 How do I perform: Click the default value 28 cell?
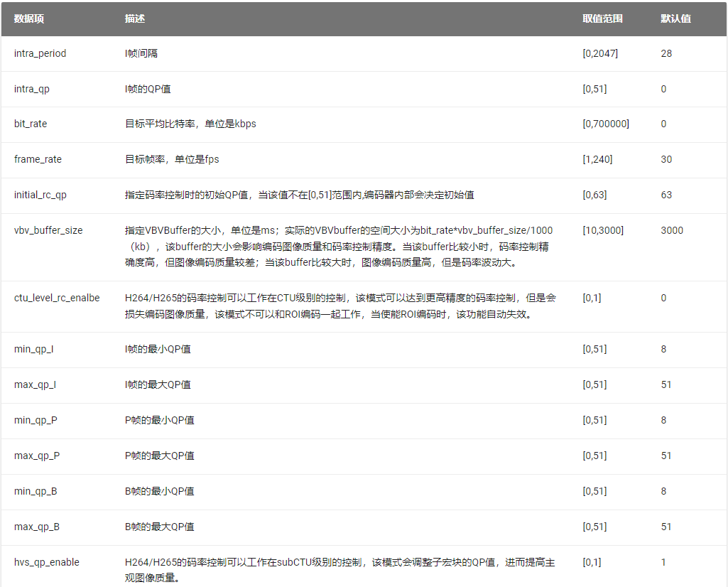tap(666, 54)
